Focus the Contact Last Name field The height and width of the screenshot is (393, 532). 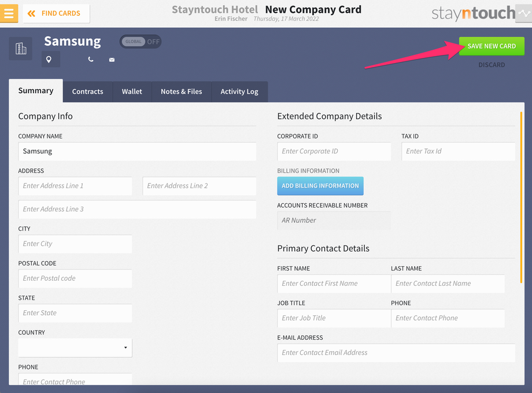(448, 284)
